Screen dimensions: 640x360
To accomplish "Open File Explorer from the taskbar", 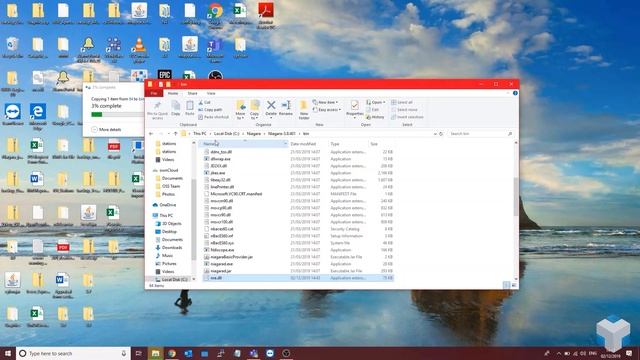I will click(156, 353).
